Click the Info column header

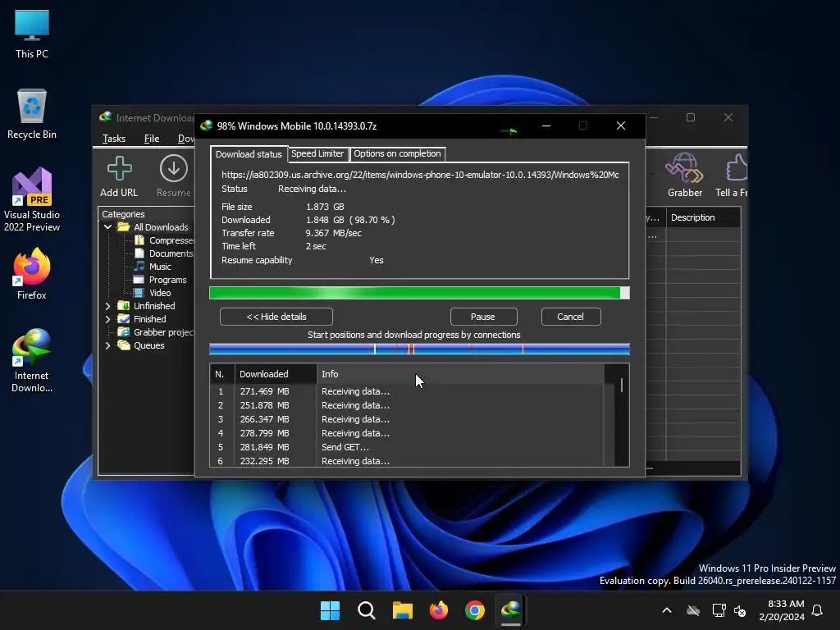pyautogui.click(x=460, y=374)
